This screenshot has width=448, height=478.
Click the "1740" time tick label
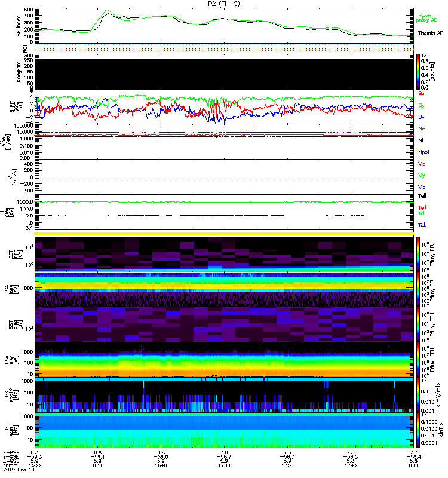pos(351,465)
